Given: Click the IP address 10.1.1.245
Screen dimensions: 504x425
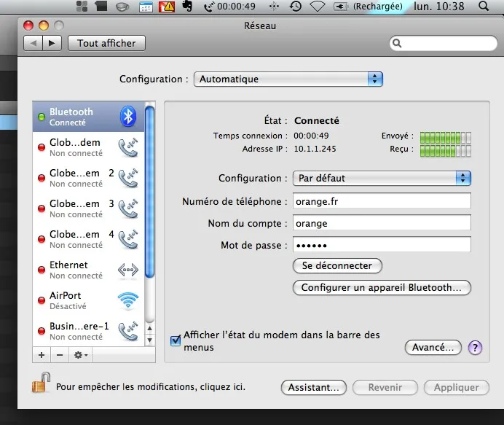Looking at the screenshot, I should coord(315,149).
